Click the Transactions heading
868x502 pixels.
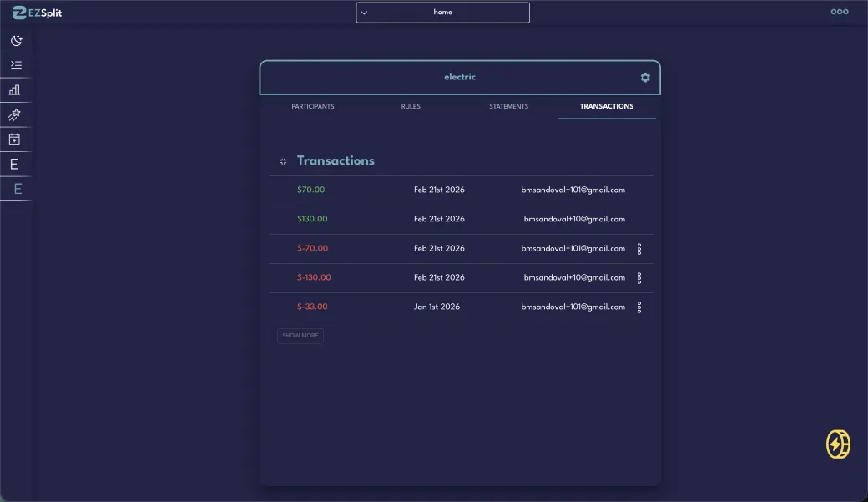point(336,160)
